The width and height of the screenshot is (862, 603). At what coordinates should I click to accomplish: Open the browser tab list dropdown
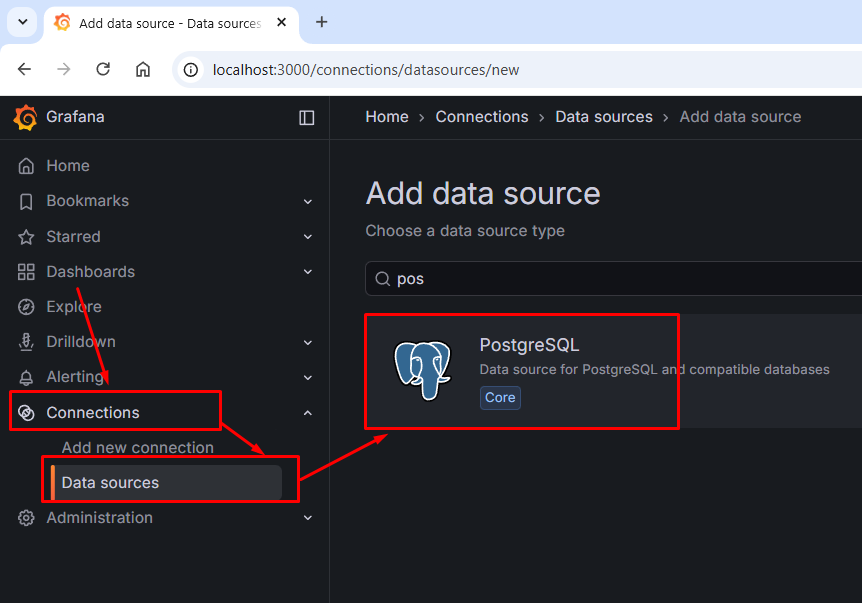[x=22, y=22]
